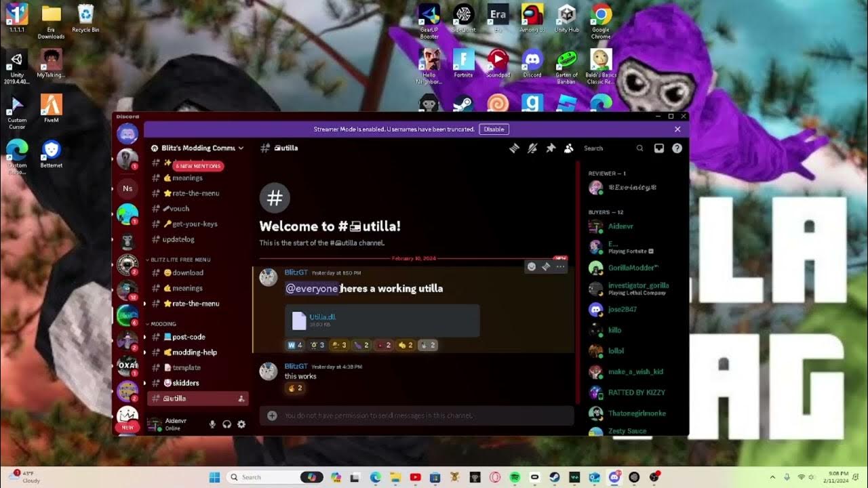
Task: Toggle headphone deafen in user panel
Action: [227, 424]
